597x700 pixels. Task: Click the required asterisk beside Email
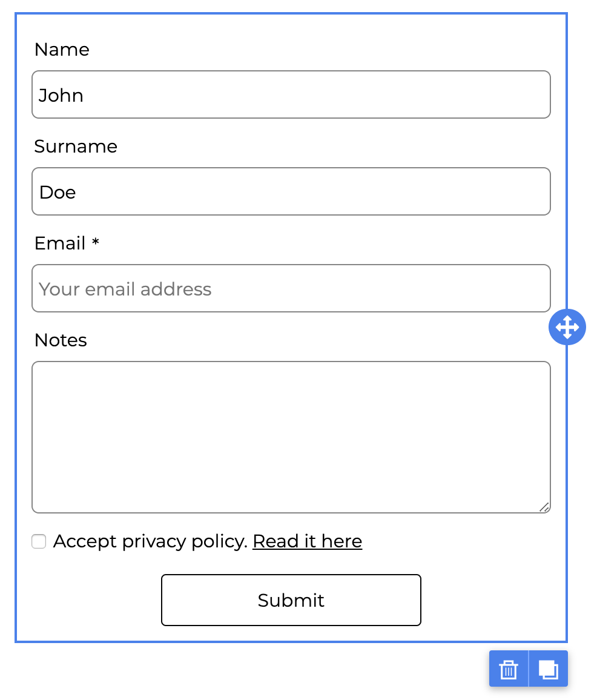click(x=95, y=242)
